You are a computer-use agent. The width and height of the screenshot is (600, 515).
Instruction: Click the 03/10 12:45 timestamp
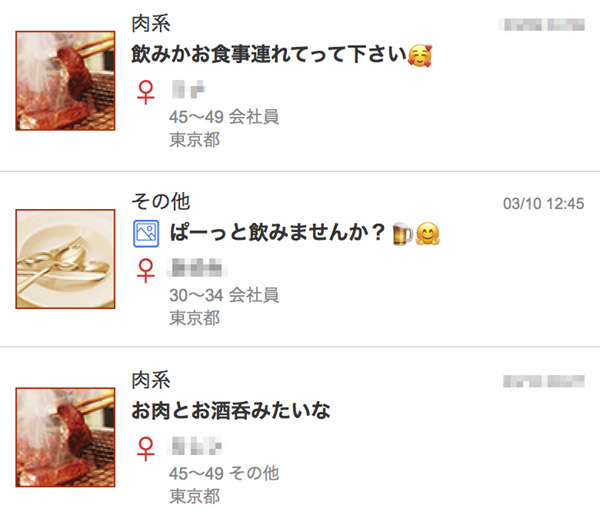pos(543,204)
